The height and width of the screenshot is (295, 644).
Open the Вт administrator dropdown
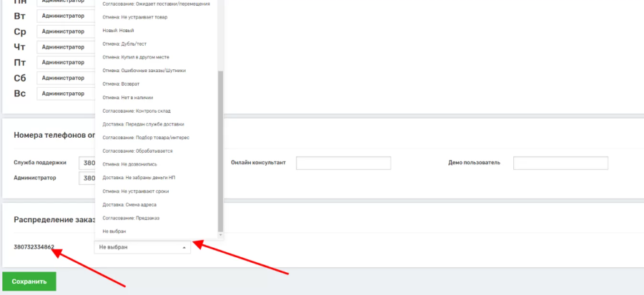[x=66, y=15]
